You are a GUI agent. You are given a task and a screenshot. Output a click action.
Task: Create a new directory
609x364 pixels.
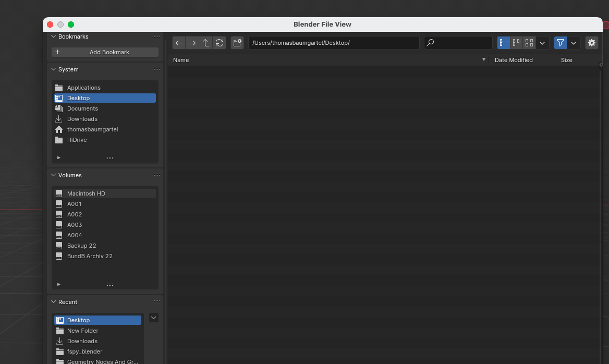(237, 43)
